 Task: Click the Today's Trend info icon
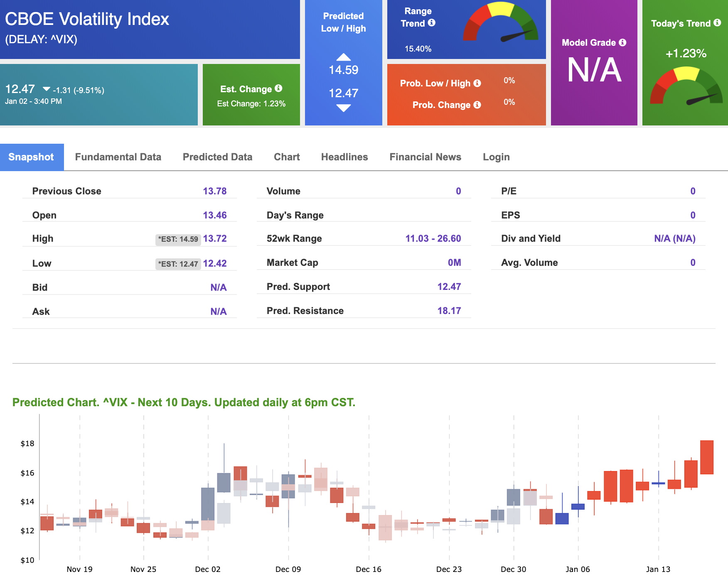click(x=717, y=23)
